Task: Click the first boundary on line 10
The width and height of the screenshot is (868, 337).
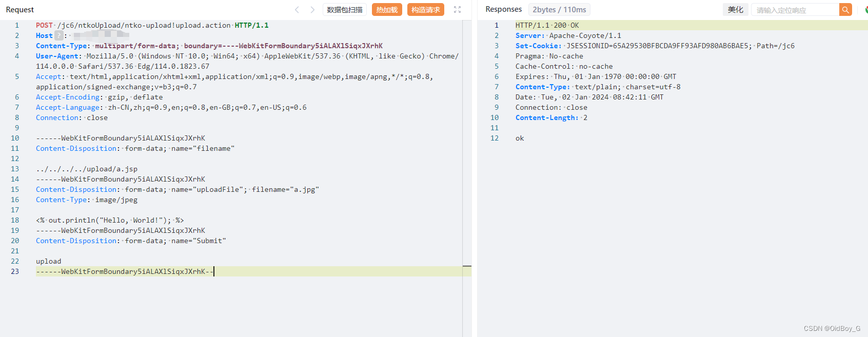Action: tap(121, 138)
